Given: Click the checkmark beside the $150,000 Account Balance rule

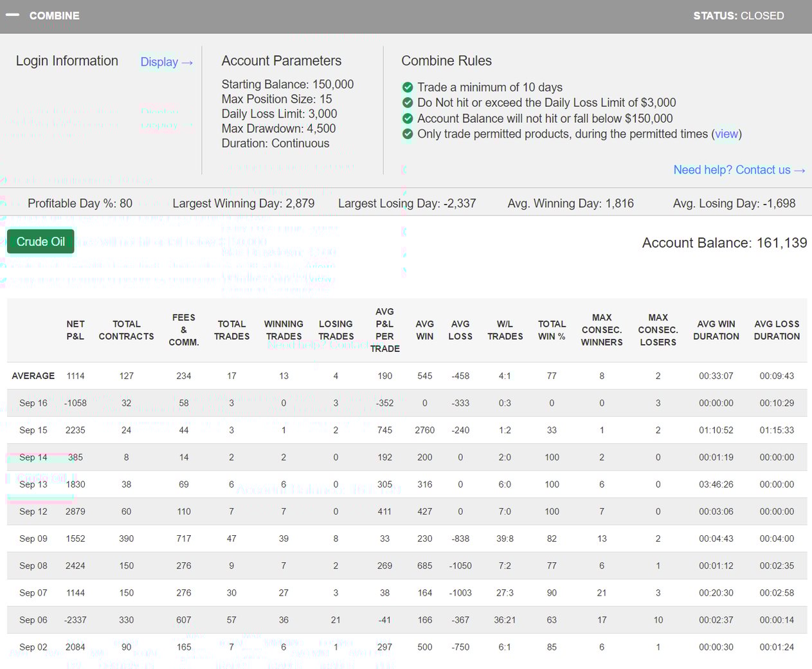Looking at the screenshot, I should (408, 118).
